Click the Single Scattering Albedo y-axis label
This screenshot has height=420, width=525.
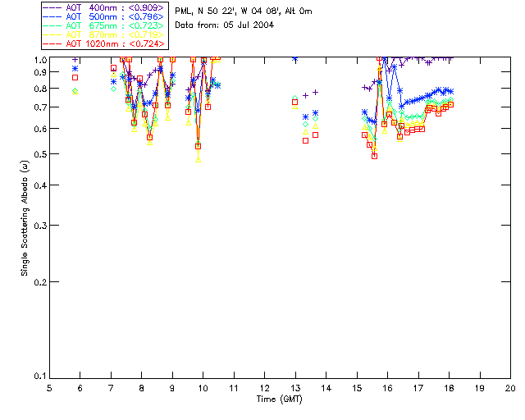[x=25, y=217]
